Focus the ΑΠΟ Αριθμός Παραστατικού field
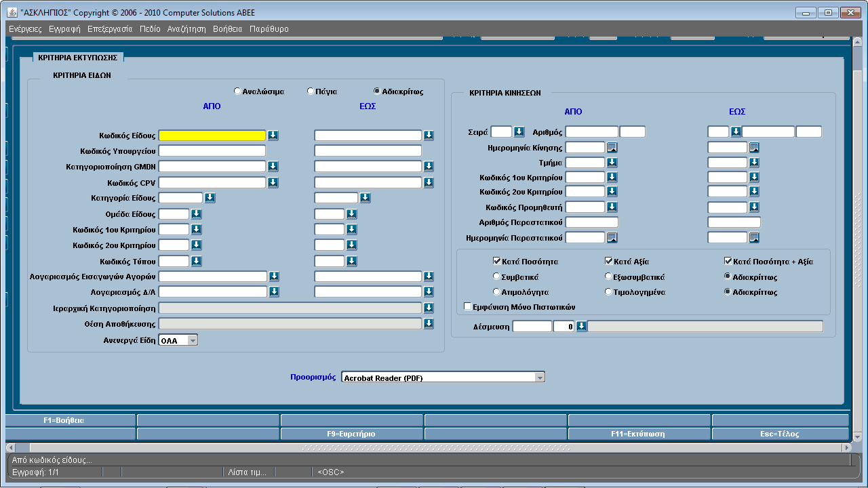 (x=592, y=222)
